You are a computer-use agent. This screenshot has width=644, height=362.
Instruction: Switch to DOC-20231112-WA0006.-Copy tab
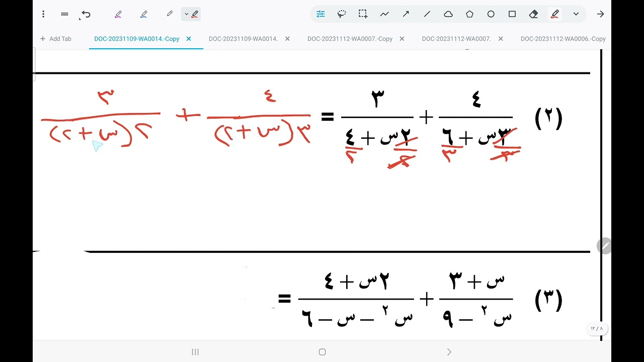563,39
